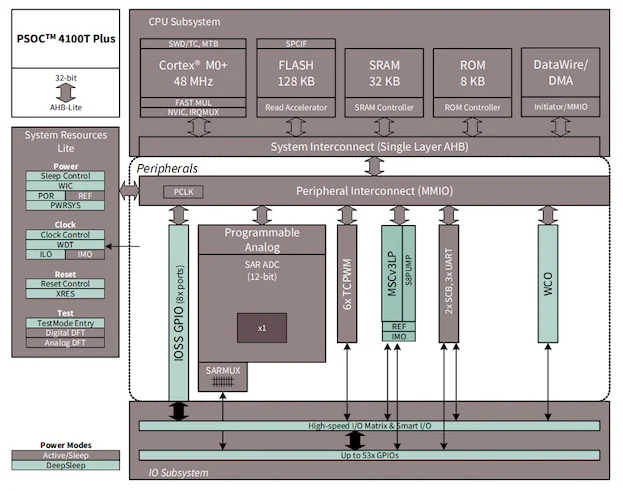Viewport: 623px width, 491px height.
Task: Click the CPU Subsystem heading
Action: click(x=184, y=22)
